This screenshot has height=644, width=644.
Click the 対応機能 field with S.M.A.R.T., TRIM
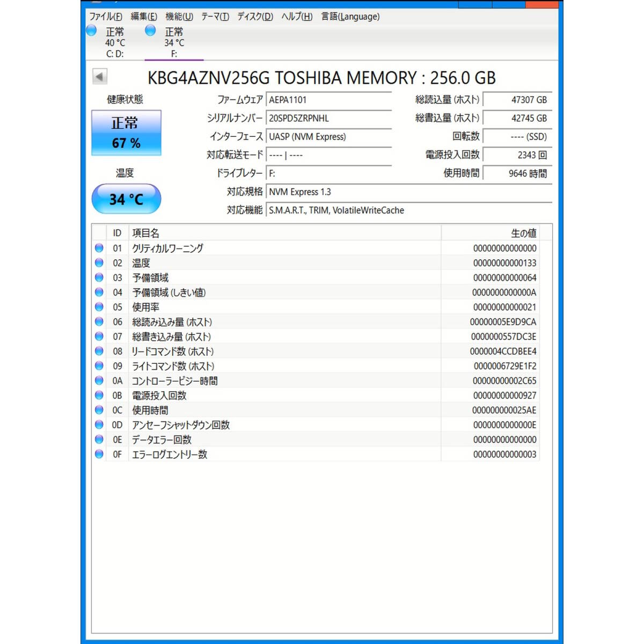point(409,210)
